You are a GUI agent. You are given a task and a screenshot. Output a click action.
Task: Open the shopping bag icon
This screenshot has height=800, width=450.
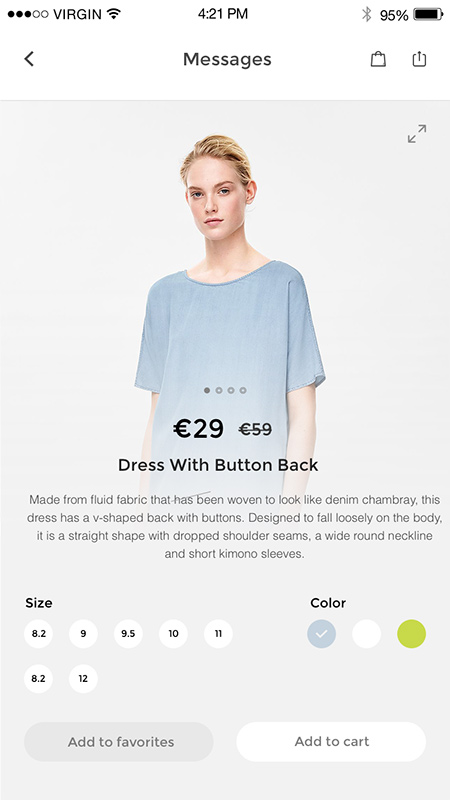[x=378, y=59]
